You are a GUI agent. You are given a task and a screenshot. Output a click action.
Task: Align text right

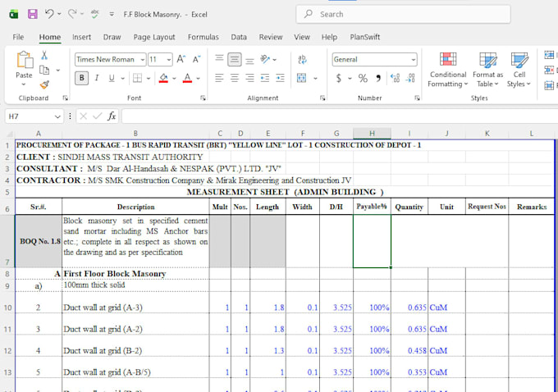tap(249, 78)
